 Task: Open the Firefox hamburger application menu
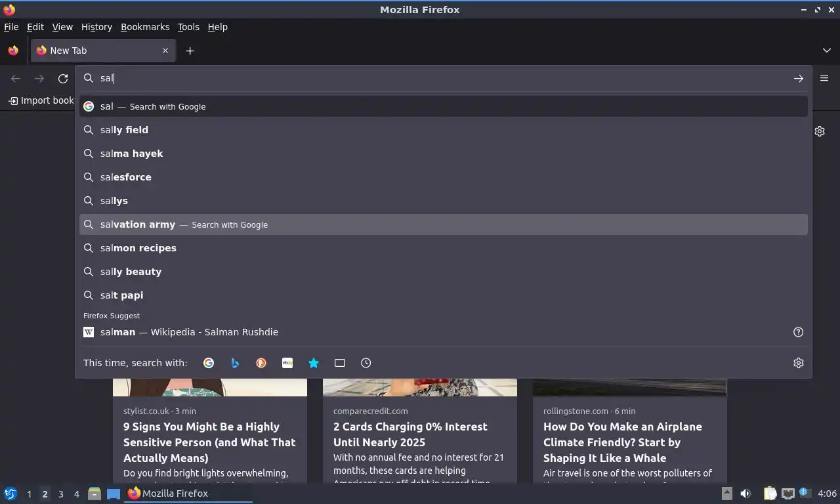click(x=824, y=78)
